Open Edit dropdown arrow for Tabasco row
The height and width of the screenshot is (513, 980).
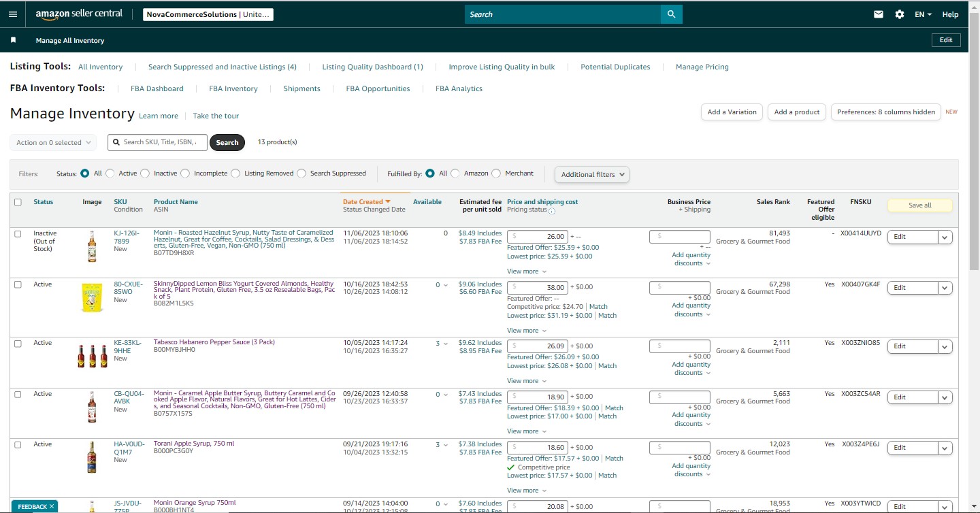(945, 346)
